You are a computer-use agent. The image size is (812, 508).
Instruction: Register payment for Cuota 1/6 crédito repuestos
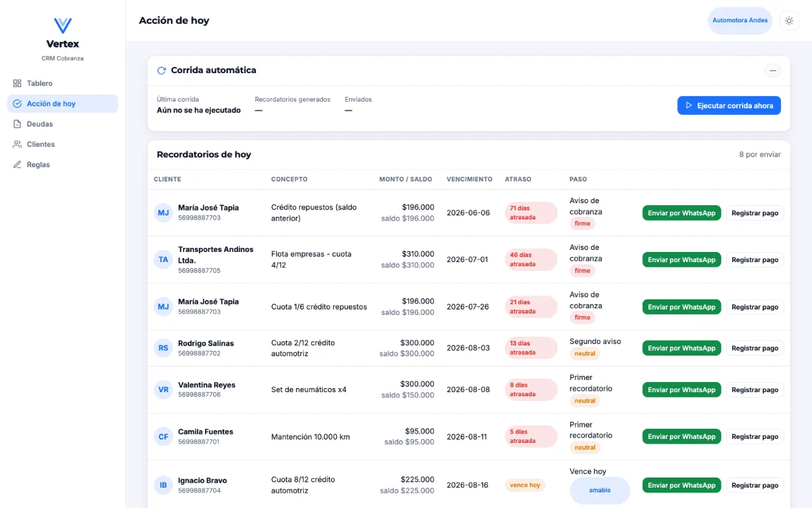click(755, 307)
